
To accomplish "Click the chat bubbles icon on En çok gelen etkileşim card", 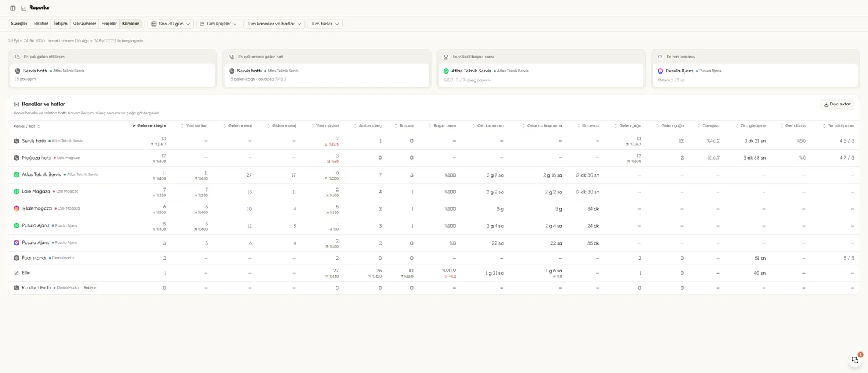I will [17, 57].
